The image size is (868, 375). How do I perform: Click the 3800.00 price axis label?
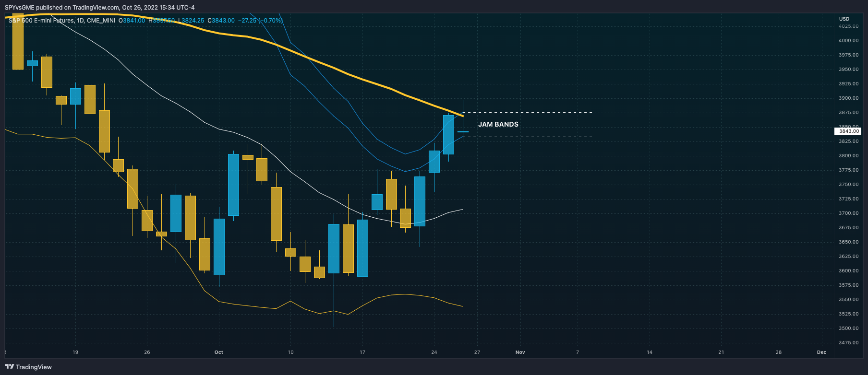tap(848, 156)
